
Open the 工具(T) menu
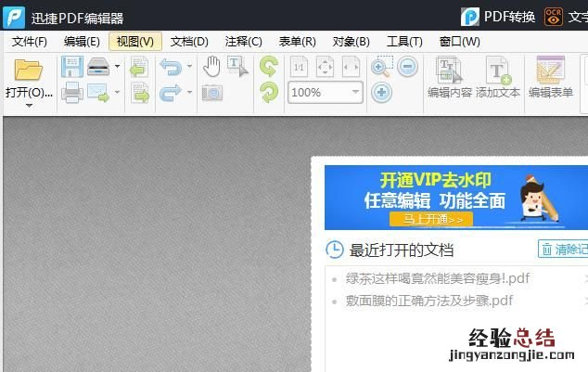pos(404,41)
